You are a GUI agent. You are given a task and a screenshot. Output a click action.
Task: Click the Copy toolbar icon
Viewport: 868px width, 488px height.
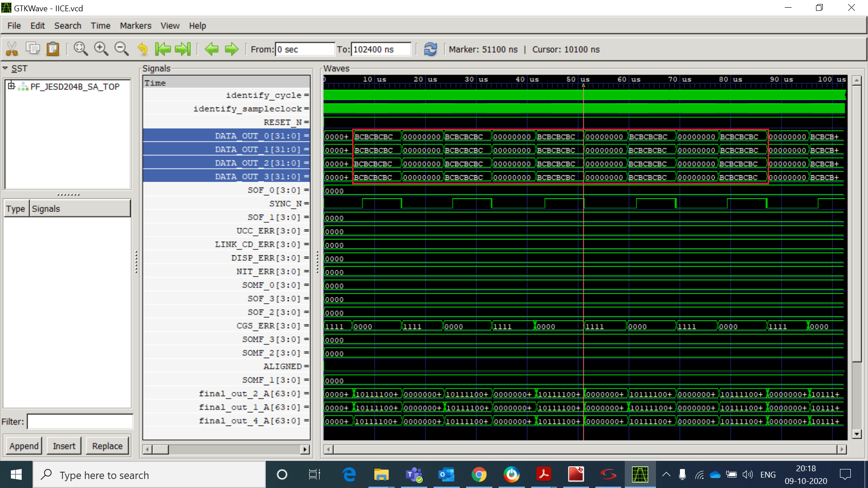click(x=33, y=49)
